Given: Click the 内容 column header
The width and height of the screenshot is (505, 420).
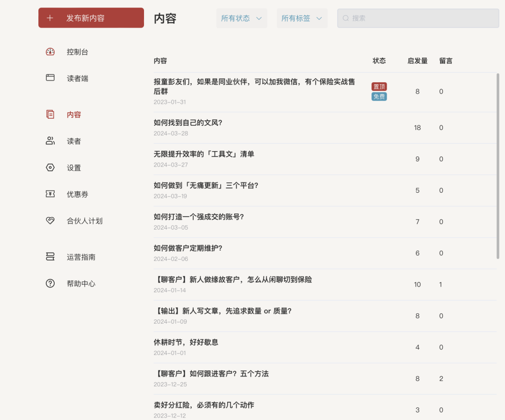Looking at the screenshot, I should click(x=160, y=60).
